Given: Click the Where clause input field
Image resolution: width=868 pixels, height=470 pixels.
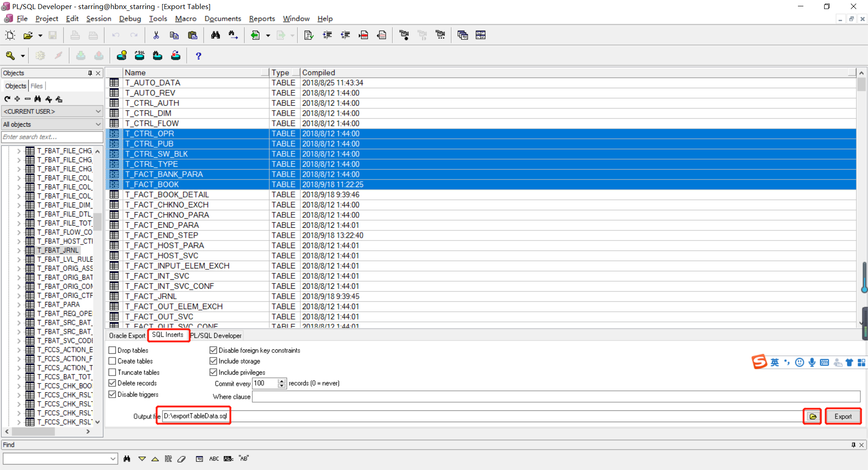Looking at the screenshot, I should pos(556,396).
